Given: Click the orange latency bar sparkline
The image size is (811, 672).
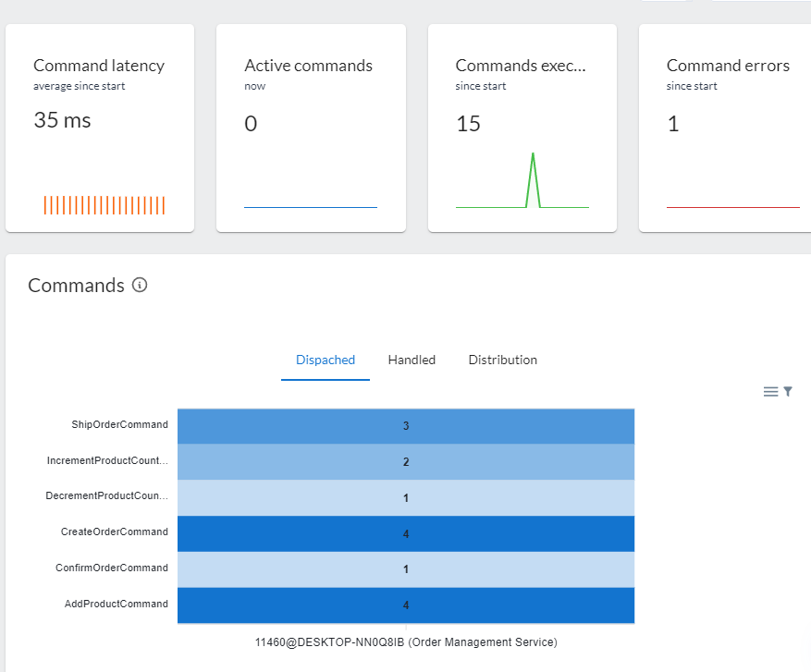Looking at the screenshot, I should [104, 205].
